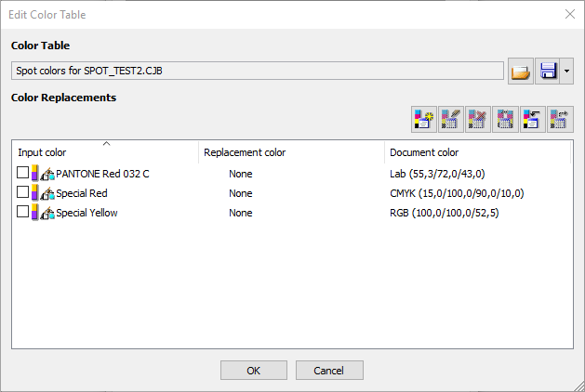Close the Edit Color Table dialog
This screenshot has height=392, width=585.
(x=570, y=14)
